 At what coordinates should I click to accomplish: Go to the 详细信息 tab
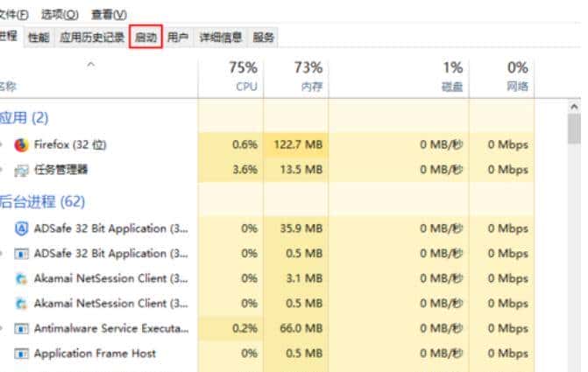220,38
